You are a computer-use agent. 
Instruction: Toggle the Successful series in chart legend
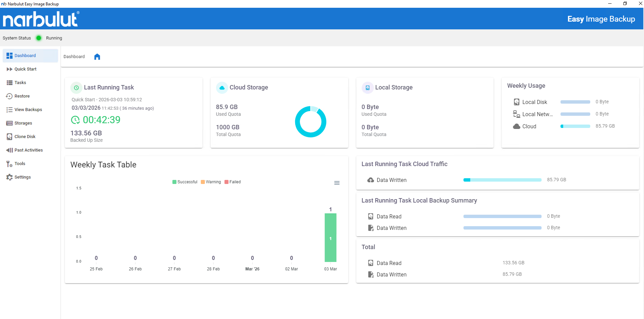coord(185,182)
